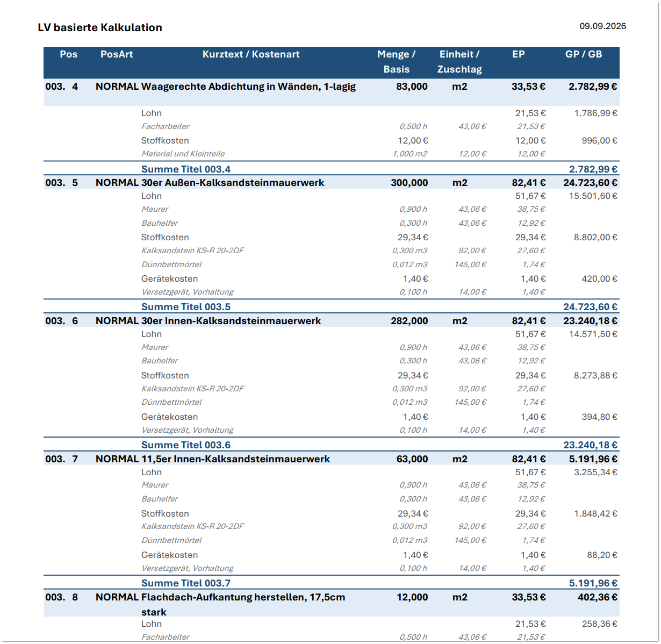Click the Lohn total 258,36 €

(600, 624)
